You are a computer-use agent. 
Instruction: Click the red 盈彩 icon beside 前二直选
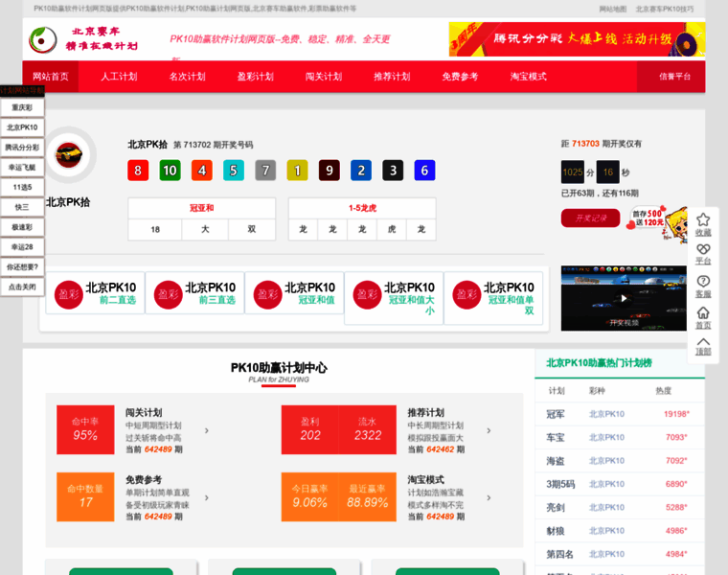tap(69, 294)
